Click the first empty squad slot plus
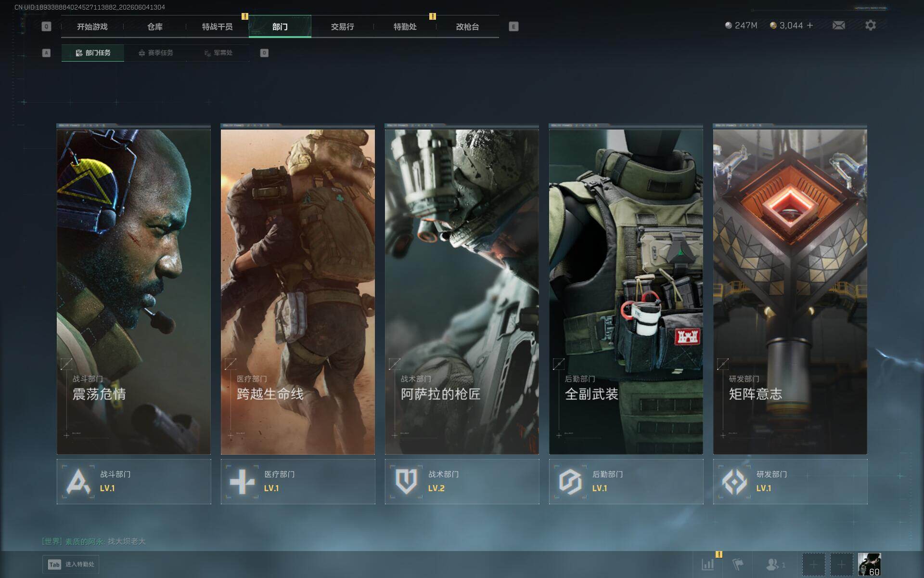 [813, 565]
